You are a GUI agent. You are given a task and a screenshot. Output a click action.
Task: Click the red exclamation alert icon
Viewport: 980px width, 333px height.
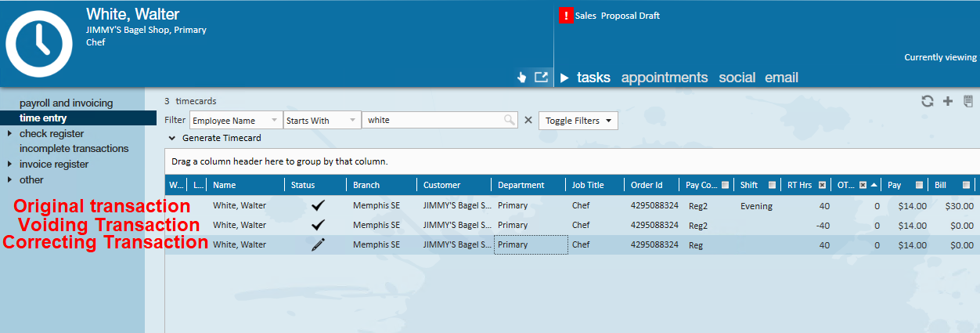pyautogui.click(x=565, y=15)
